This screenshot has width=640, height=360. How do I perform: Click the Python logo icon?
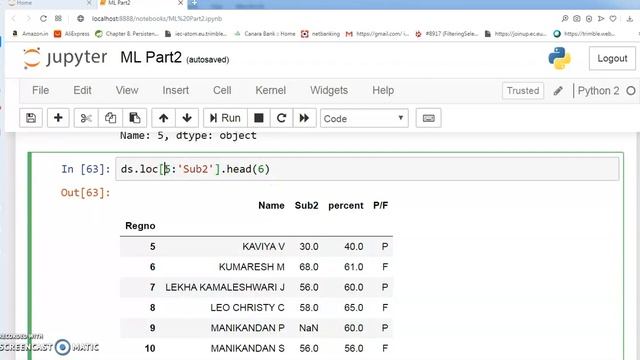tap(560, 58)
